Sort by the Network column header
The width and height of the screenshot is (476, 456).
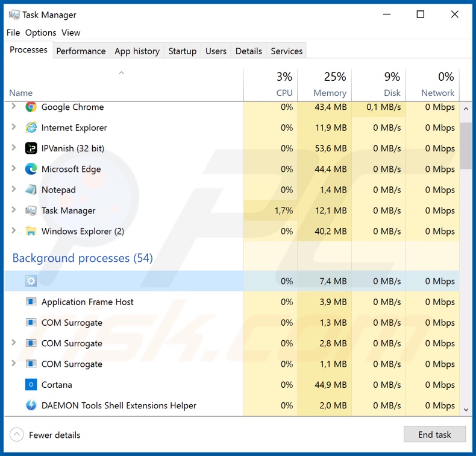pos(433,85)
